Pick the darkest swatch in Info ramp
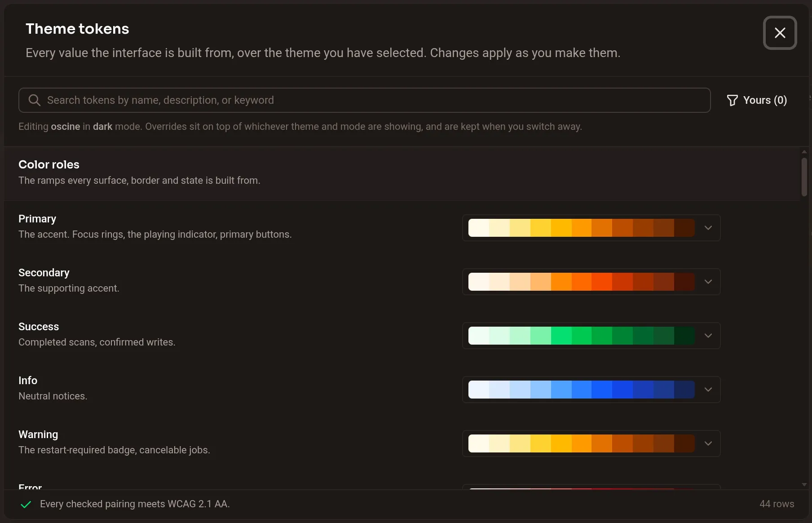This screenshot has width=812, height=523. pyautogui.click(x=684, y=390)
